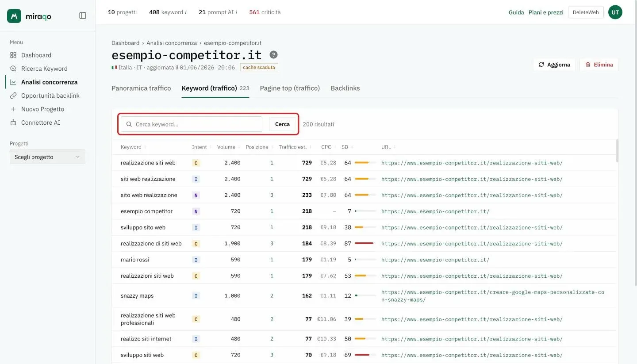Click the cache scaduta badge

pyautogui.click(x=259, y=68)
